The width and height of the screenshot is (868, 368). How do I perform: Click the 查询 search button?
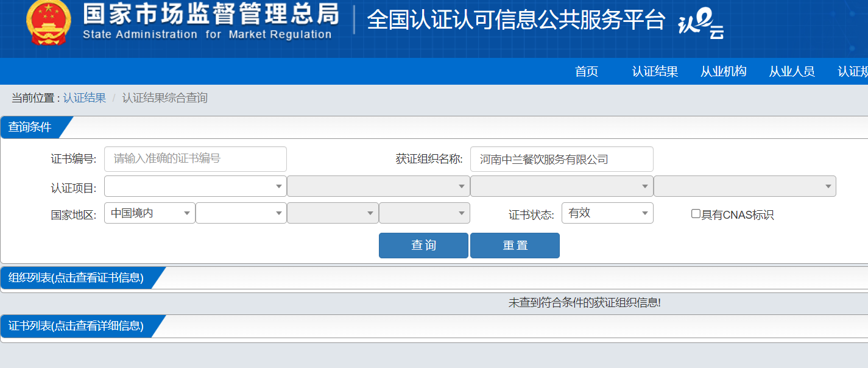pyautogui.click(x=423, y=246)
